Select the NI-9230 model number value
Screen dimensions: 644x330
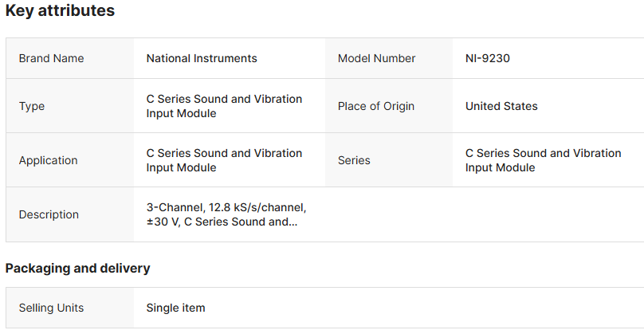(x=488, y=58)
